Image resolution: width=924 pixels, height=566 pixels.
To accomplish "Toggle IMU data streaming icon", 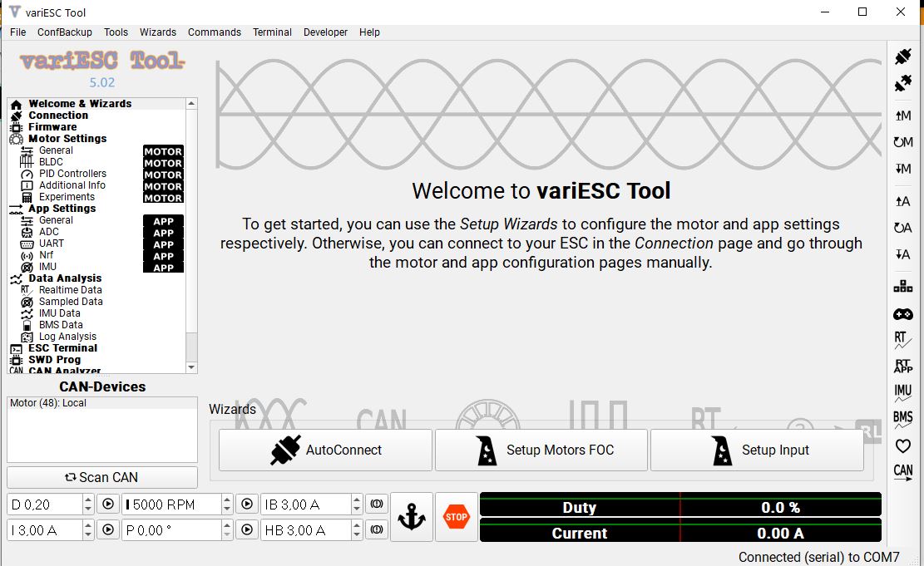I will 902,393.
